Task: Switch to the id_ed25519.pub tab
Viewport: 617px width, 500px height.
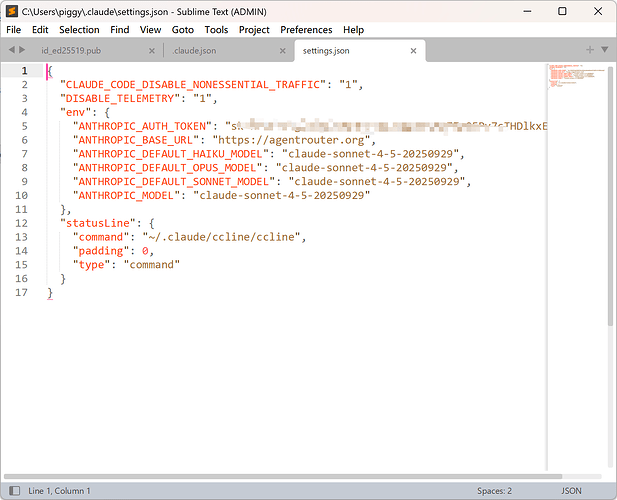Action: click(x=71, y=51)
